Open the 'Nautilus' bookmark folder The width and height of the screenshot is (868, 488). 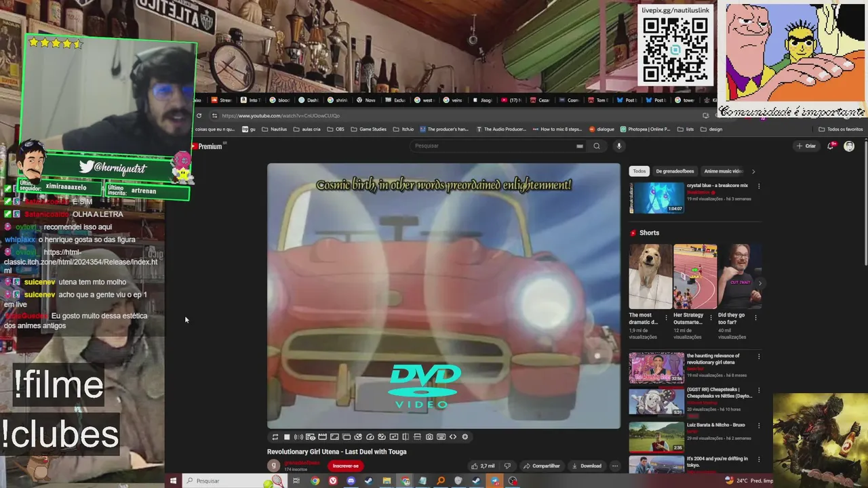274,129
